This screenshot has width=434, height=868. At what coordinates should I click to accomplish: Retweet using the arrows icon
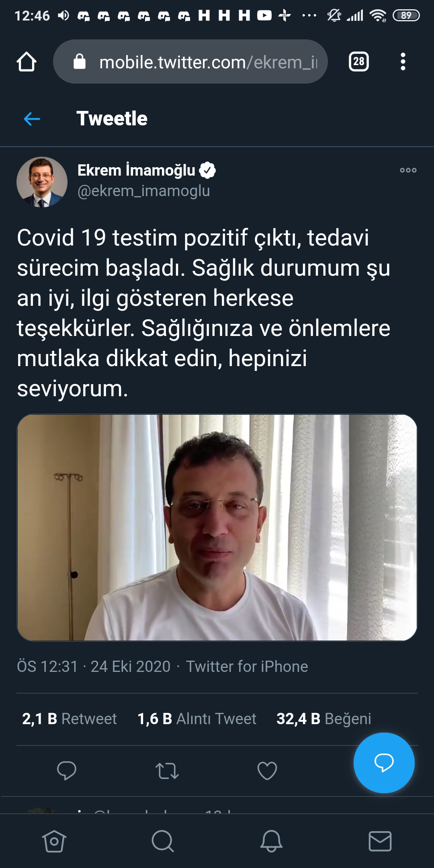[167, 771]
